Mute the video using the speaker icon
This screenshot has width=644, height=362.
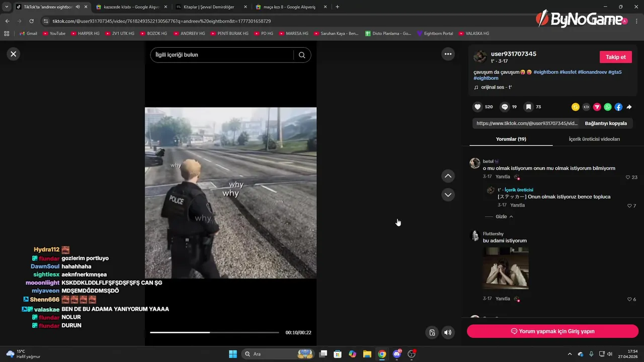[x=447, y=332]
